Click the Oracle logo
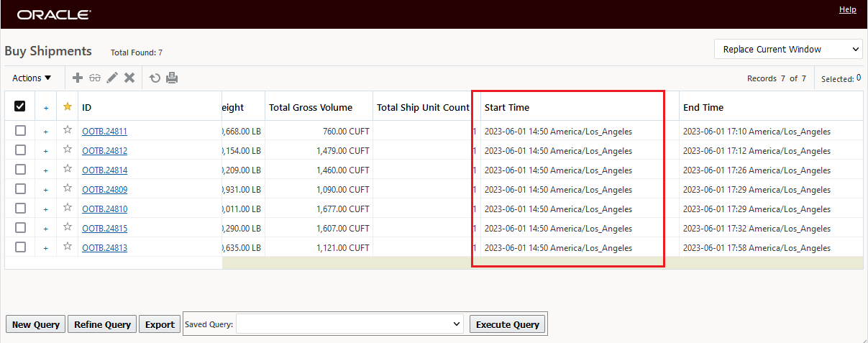The width and height of the screenshot is (868, 343). (54, 14)
